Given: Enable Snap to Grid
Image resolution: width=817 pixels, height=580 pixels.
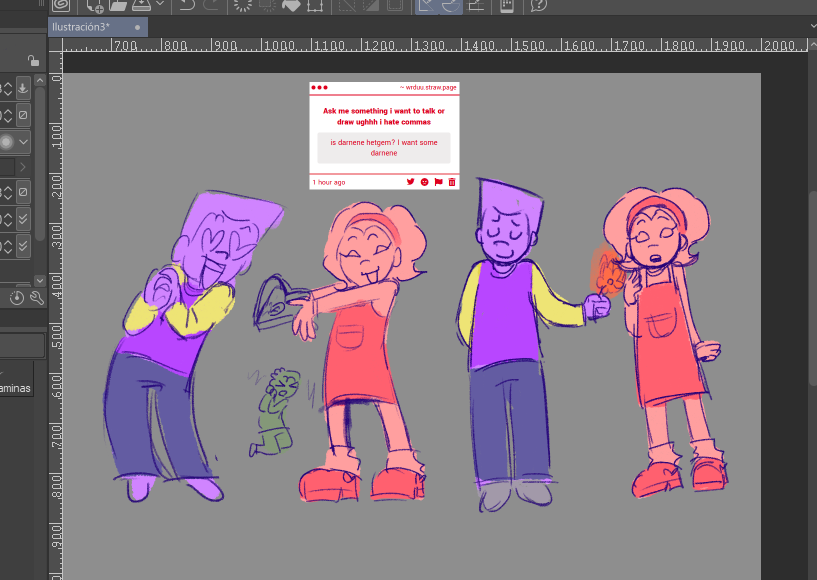Looking at the screenshot, I should pos(475,5).
